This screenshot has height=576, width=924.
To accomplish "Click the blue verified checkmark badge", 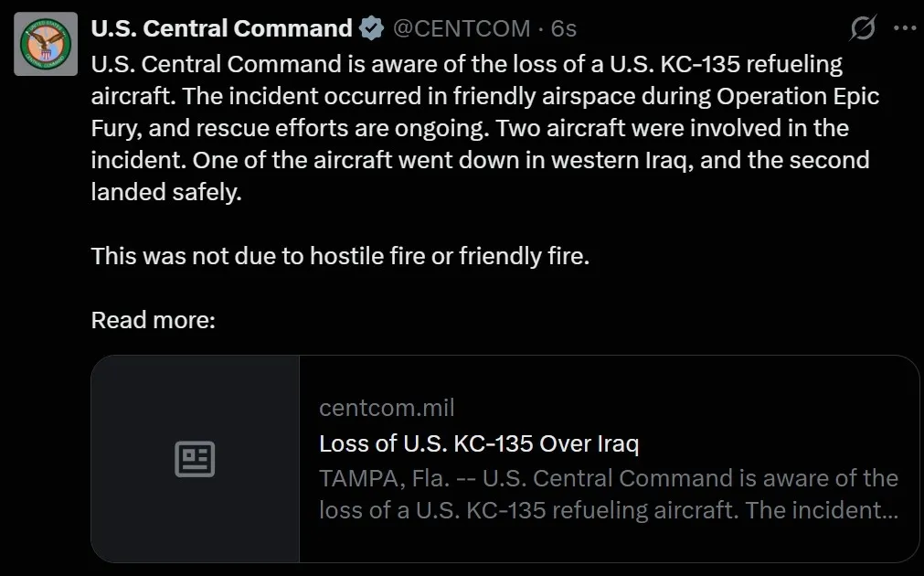I will (x=370, y=29).
